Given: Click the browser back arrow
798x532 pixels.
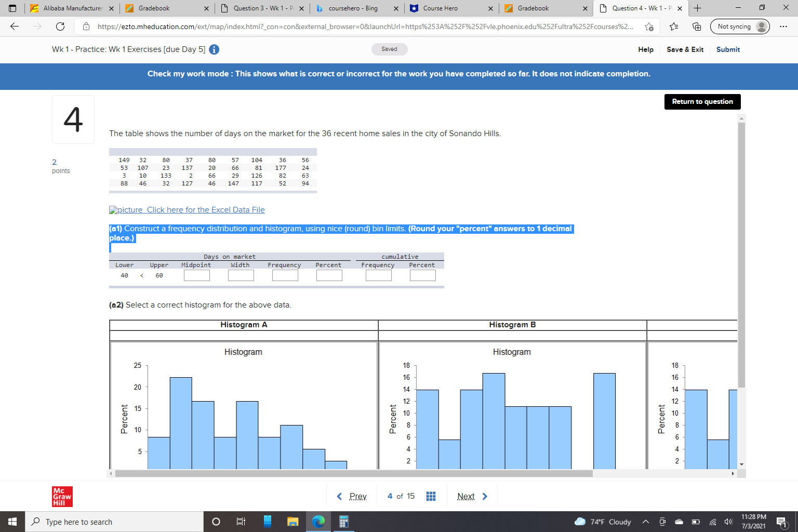Looking at the screenshot, I should [15, 26].
